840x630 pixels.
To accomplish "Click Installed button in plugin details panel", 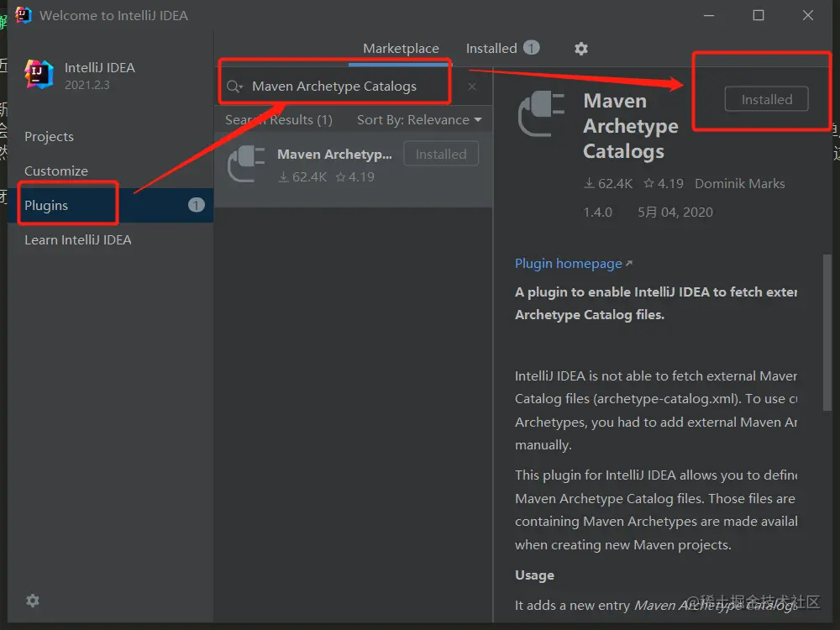I will (x=767, y=99).
